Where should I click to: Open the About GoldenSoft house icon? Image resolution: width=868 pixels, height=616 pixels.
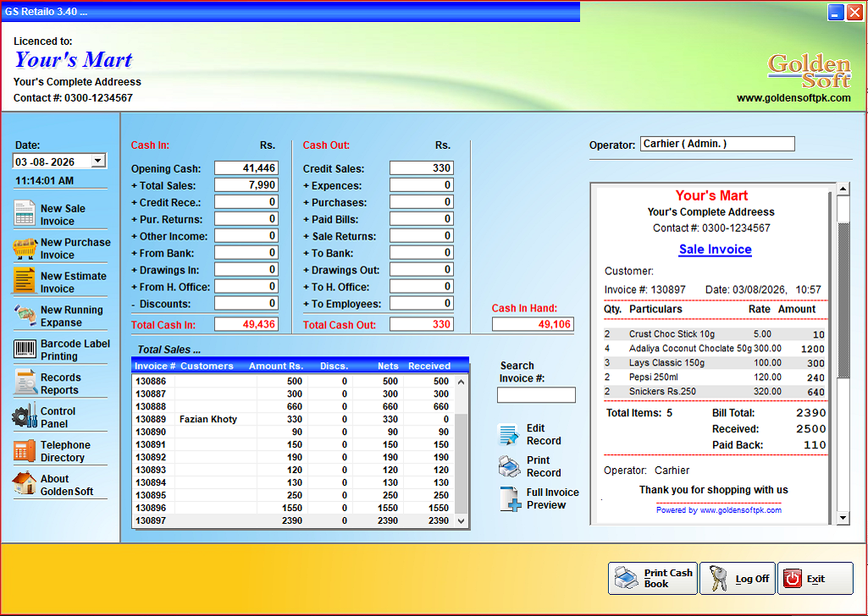point(25,483)
